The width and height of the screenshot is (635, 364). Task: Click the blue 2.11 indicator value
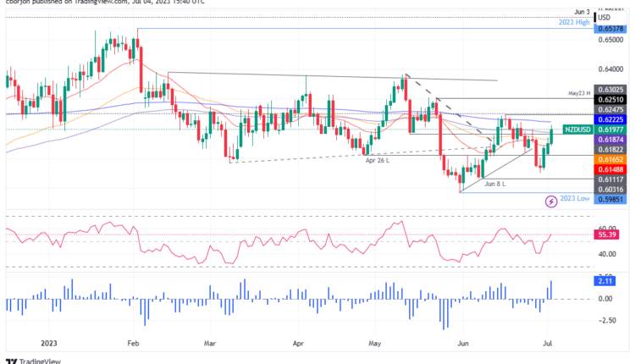click(605, 281)
